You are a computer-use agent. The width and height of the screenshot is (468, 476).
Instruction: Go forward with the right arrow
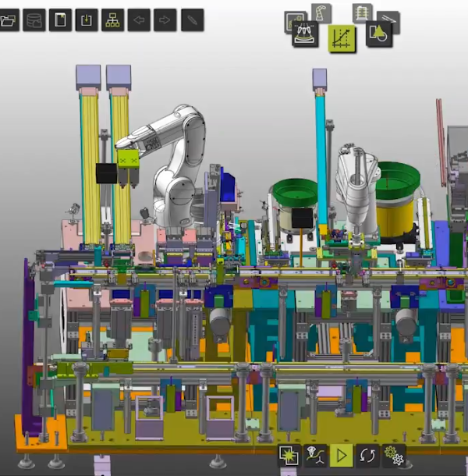point(165,20)
